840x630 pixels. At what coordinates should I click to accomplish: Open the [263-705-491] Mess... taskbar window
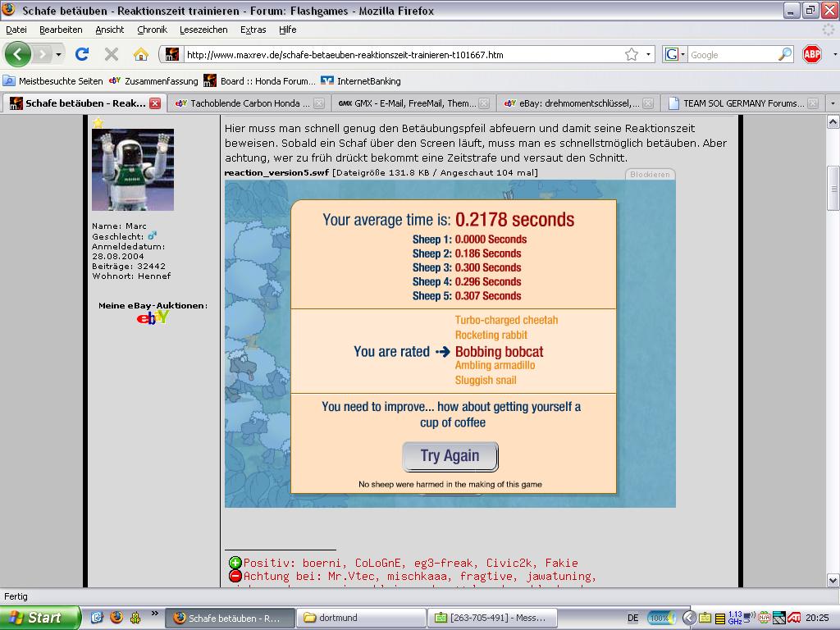(x=493, y=618)
